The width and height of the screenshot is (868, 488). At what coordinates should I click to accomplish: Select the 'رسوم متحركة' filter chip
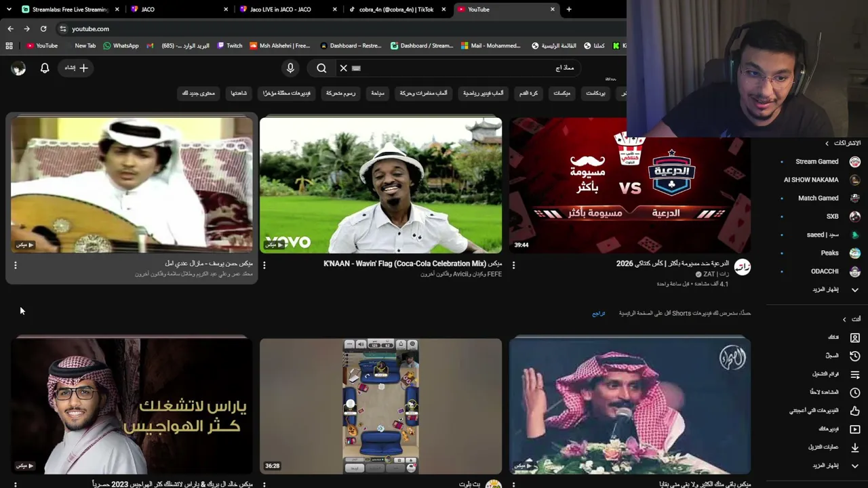(x=340, y=93)
